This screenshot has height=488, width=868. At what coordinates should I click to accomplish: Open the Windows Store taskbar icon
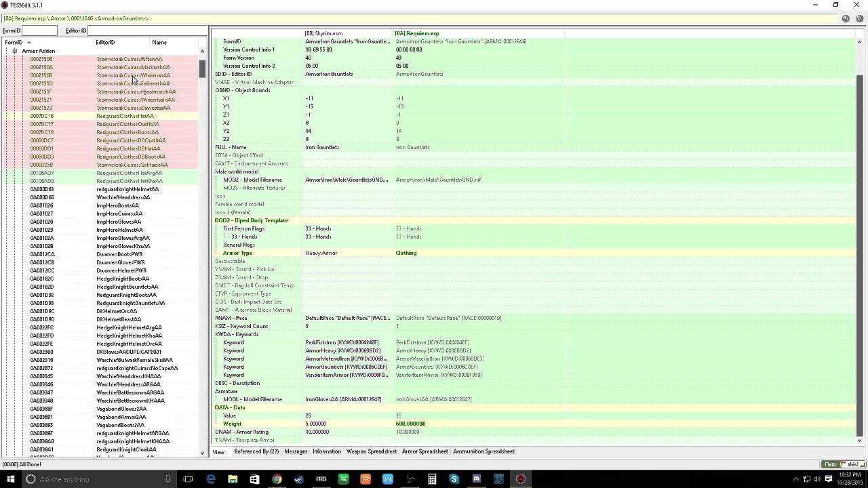click(x=254, y=479)
